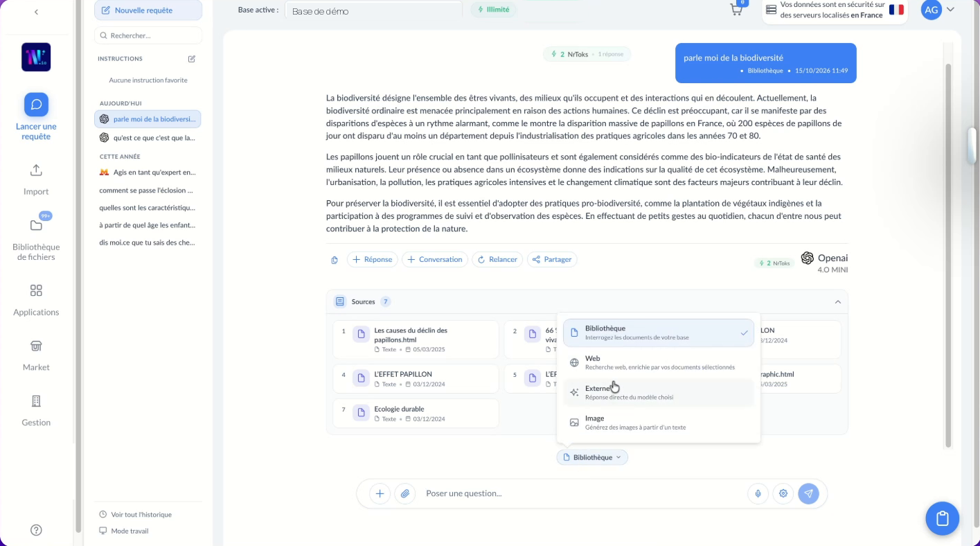Select the Externe mode option
Screen dimensions: 980x546
(658, 392)
